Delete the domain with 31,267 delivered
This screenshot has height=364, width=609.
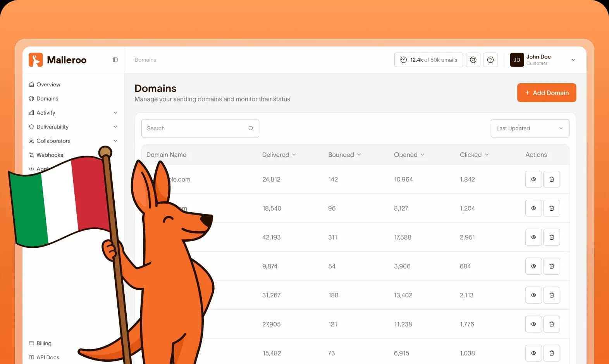(552, 295)
